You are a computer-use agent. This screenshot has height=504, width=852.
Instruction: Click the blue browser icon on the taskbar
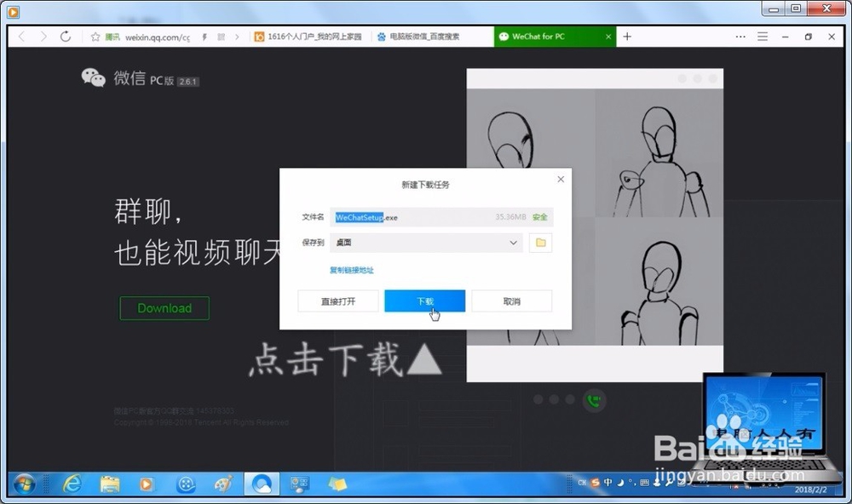coord(262,484)
